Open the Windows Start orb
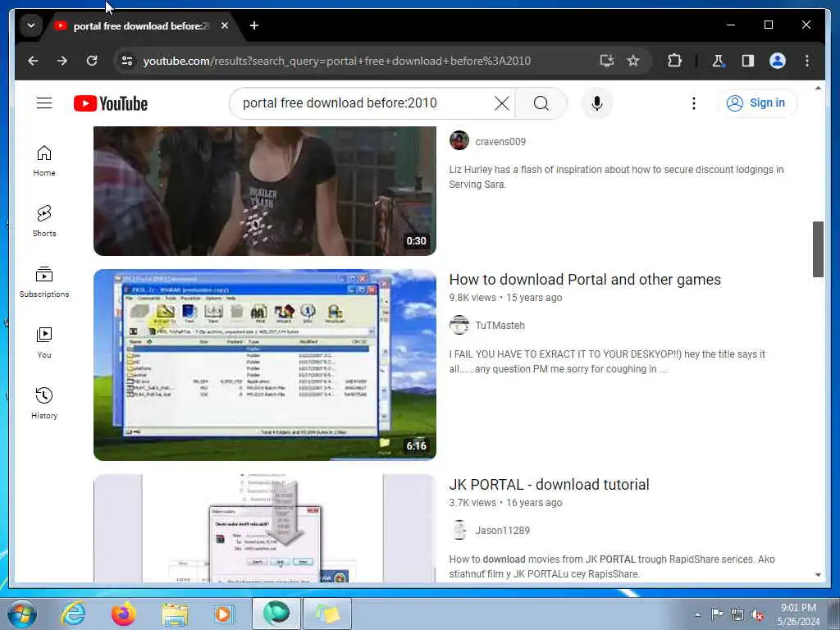The height and width of the screenshot is (630, 840). (x=22, y=614)
